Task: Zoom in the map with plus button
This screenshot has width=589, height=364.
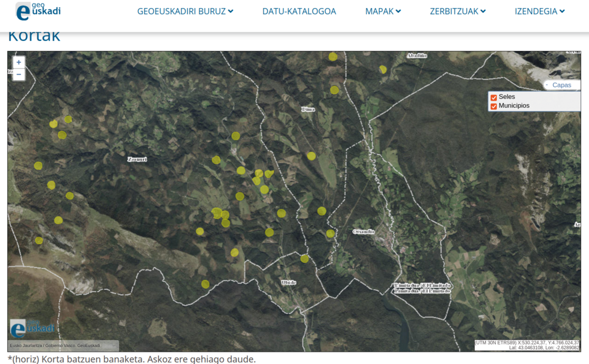Action: pyautogui.click(x=19, y=63)
